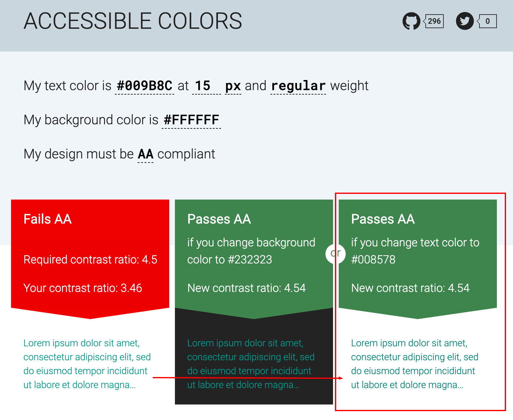Screen dimensions: 513x420
Task: Open the AA compliance level dropdown
Action: [145, 154]
